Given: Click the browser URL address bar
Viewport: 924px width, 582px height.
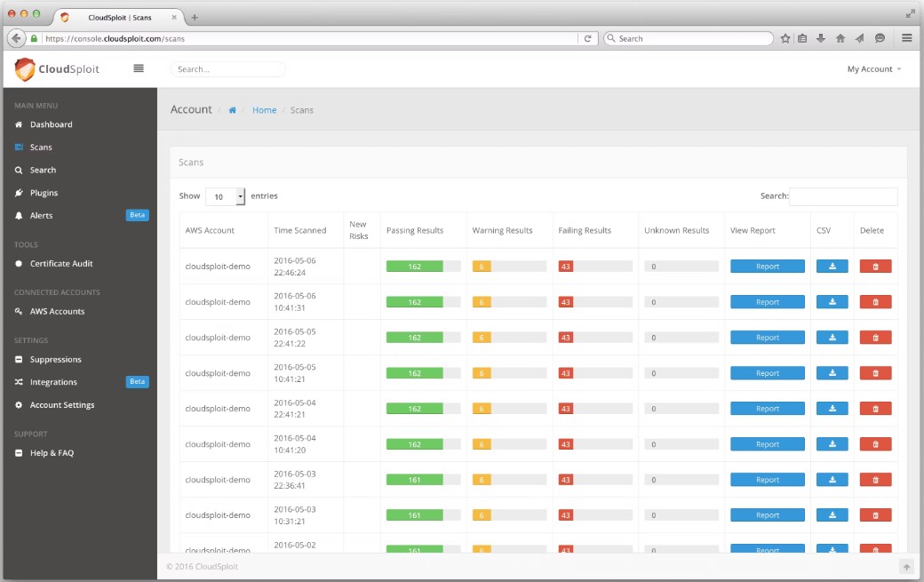Looking at the screenshot, I should coord(311,38).
